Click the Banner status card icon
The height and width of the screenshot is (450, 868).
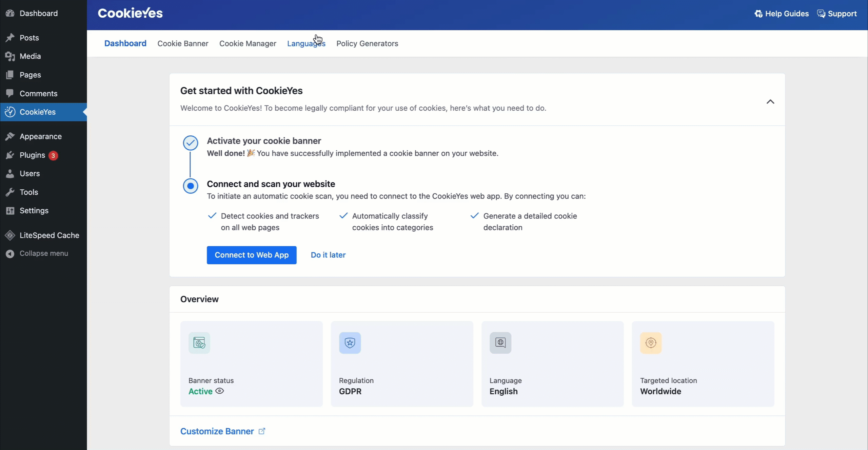tap(199, 343)
